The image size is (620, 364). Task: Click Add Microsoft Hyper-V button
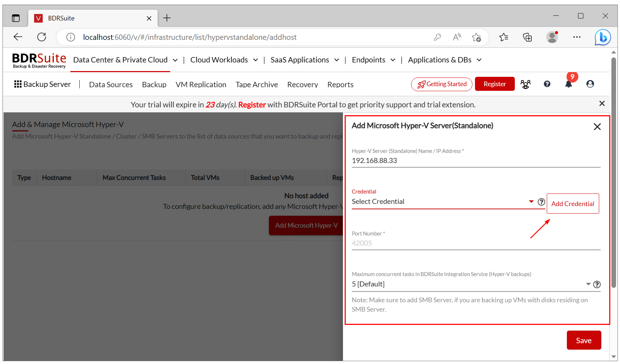306,225
